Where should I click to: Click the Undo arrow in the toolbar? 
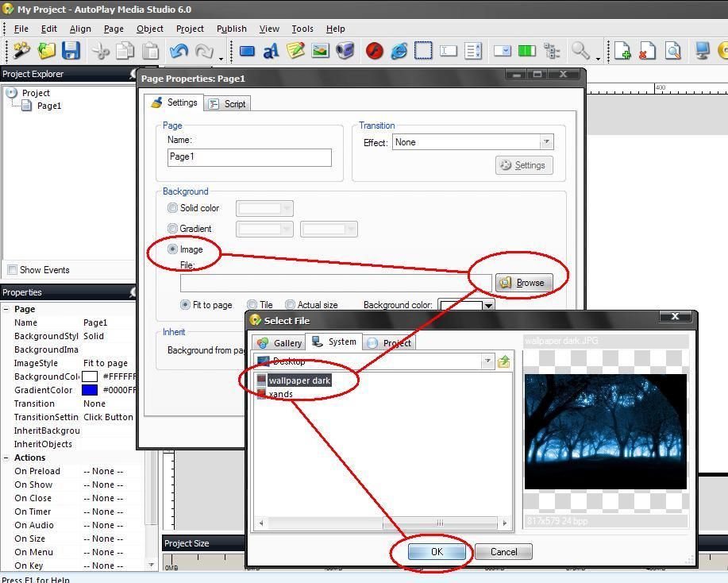pyautogui.click(x=179, y=51)
